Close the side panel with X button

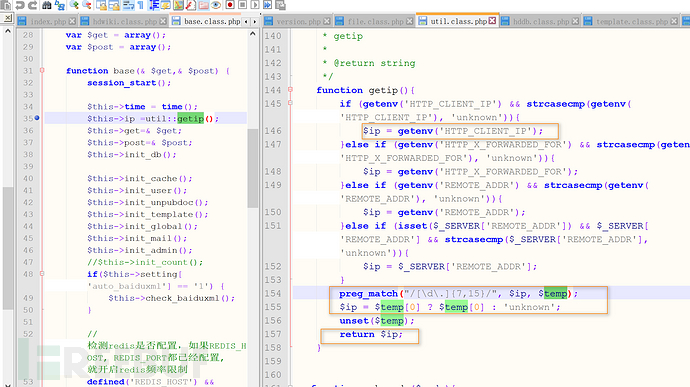(7, 18)
